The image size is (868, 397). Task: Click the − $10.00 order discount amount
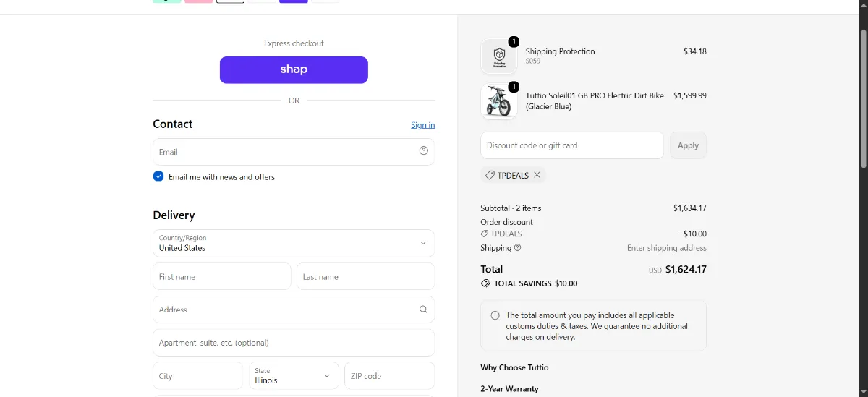pyautogui.click(x=692, y=234)
